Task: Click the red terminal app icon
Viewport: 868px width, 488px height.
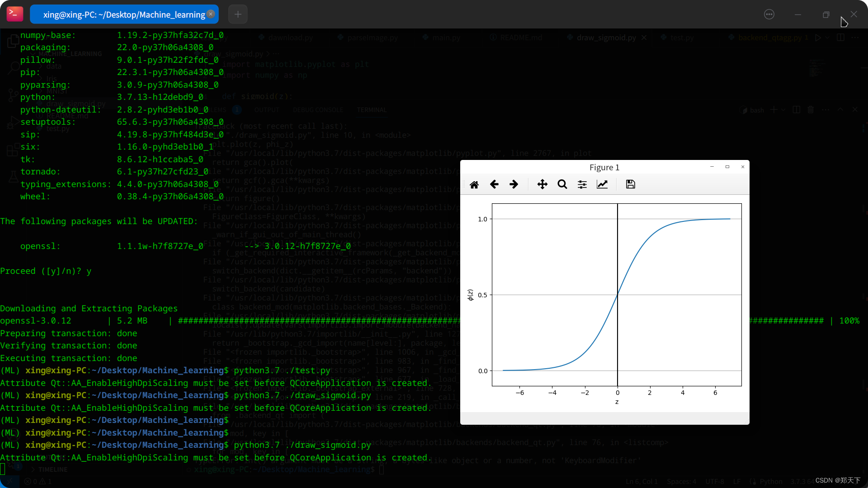Action: [x=15, y=14]
